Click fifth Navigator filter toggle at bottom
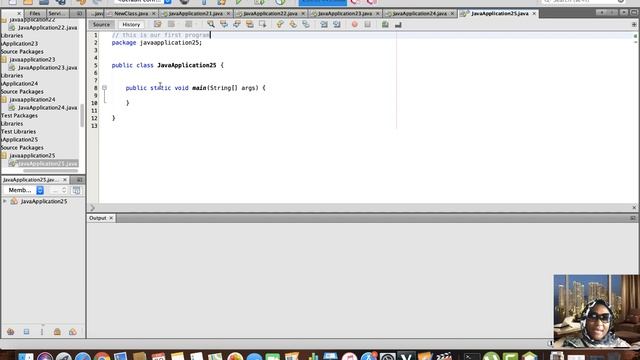The width and height of the screenshot is (640, 360). pos(73,332)
